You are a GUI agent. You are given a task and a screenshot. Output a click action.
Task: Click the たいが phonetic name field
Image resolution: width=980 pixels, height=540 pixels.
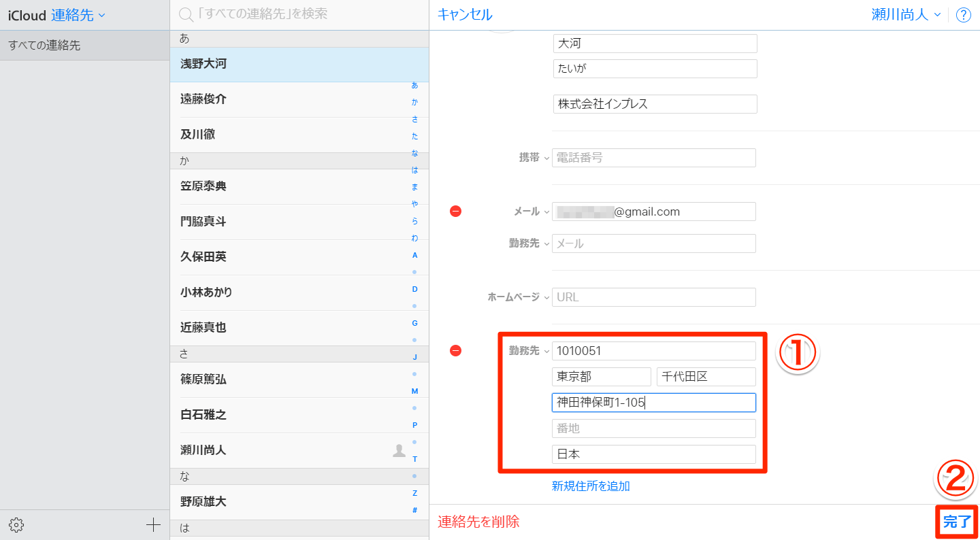point(655,69)
